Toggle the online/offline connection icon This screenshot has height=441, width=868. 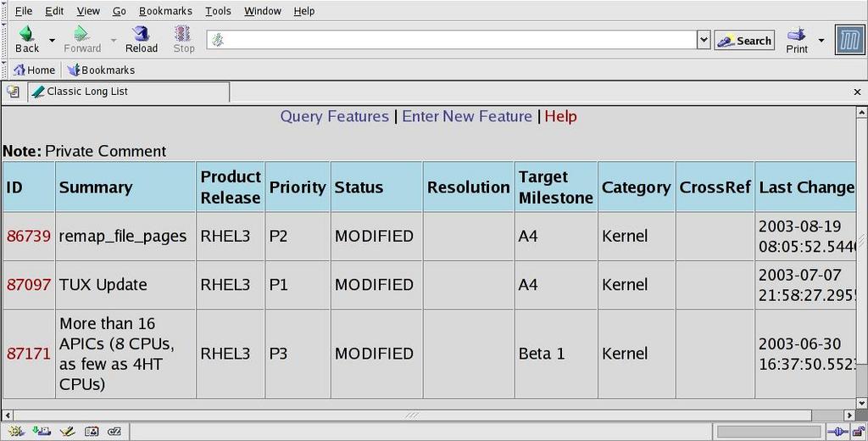click(837, 432)
